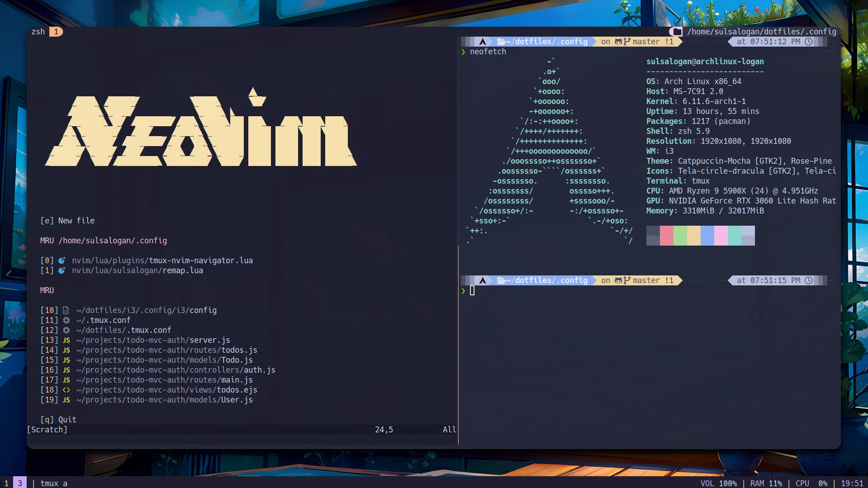This screenshot has width=868, height=488.
Task: Click the JS icon beside main.js
Action: click(66, 380)
